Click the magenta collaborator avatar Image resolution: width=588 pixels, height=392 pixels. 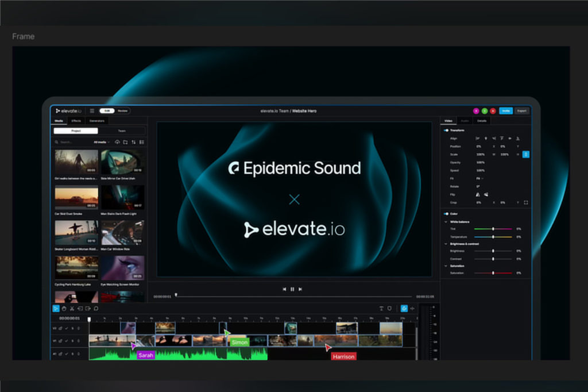point(476,111)
